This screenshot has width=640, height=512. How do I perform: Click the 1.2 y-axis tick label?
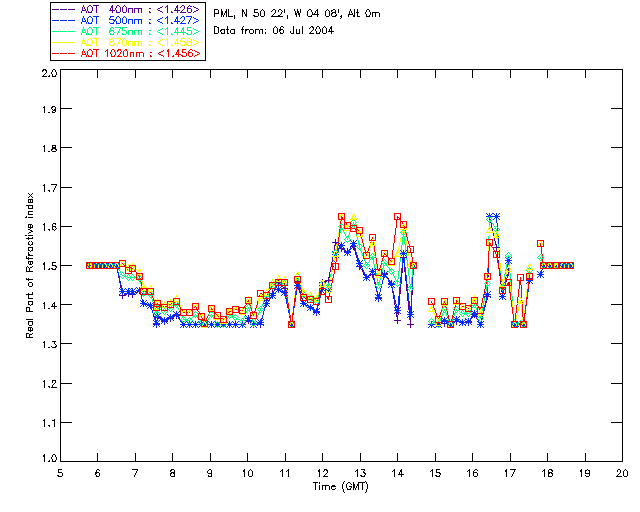coord(49,384)
